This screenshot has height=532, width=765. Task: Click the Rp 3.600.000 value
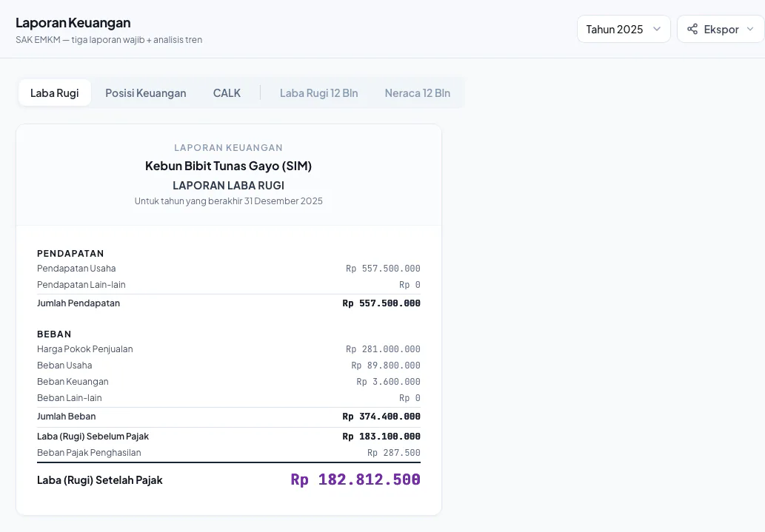388,381
